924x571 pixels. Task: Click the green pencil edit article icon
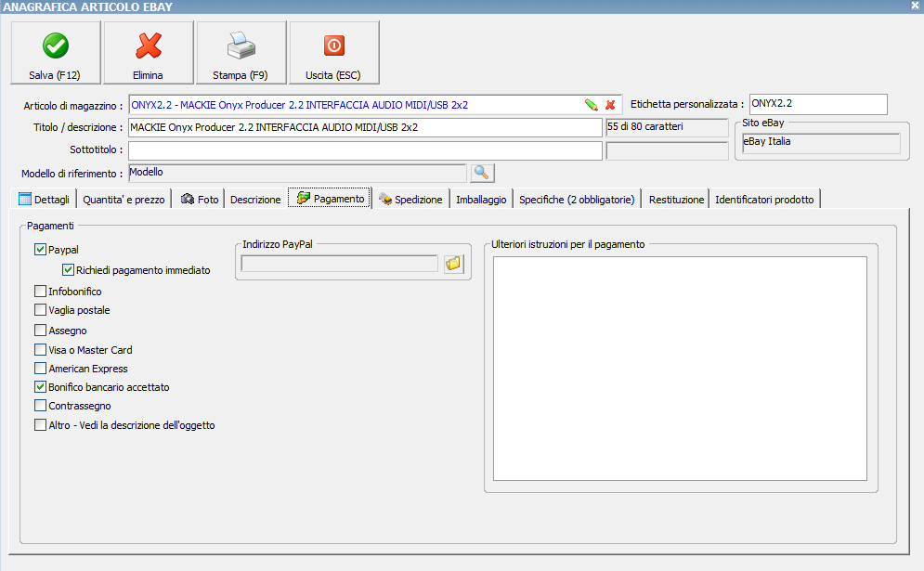[x=591, y=105]
